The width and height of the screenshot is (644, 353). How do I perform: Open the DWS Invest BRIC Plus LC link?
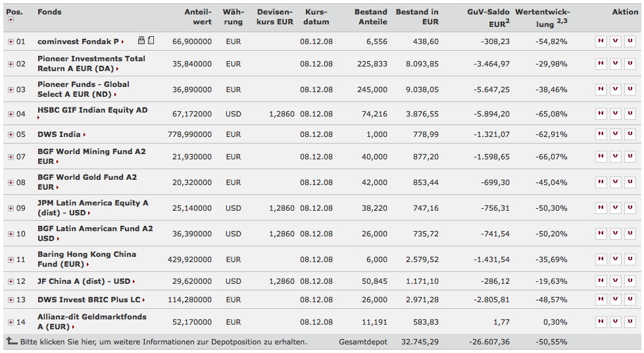(89, 300)
